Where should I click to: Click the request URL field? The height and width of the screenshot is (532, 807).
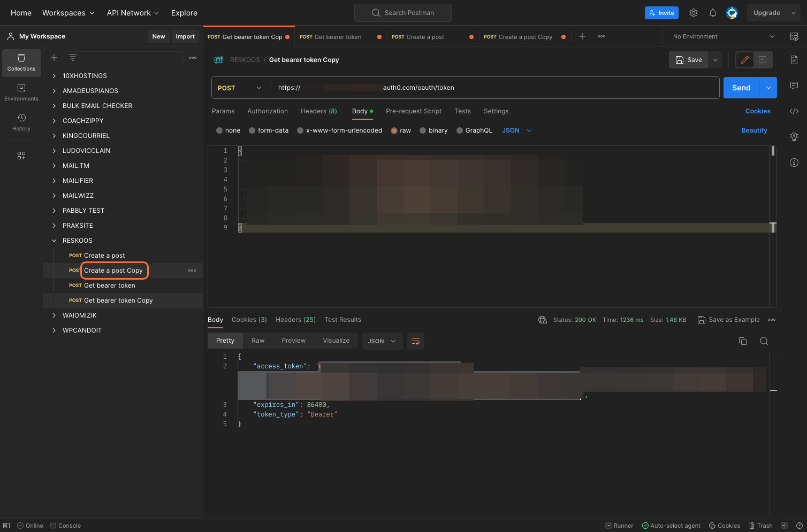coord(495,88)
